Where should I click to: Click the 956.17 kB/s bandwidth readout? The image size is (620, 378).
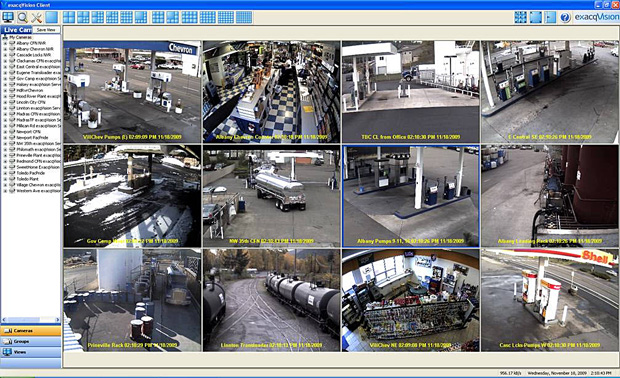(510, 373)
